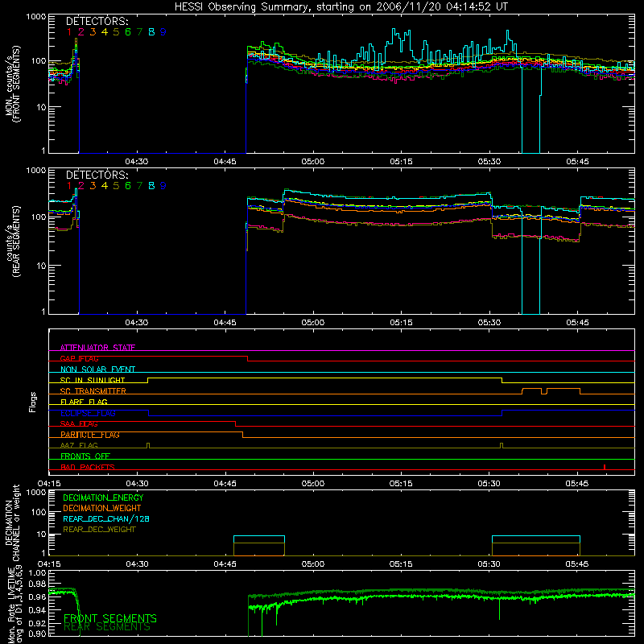Pick detector 1 in rear segments legend
Viewport: 644px width, 644px height.
click(x=69, y=186)
